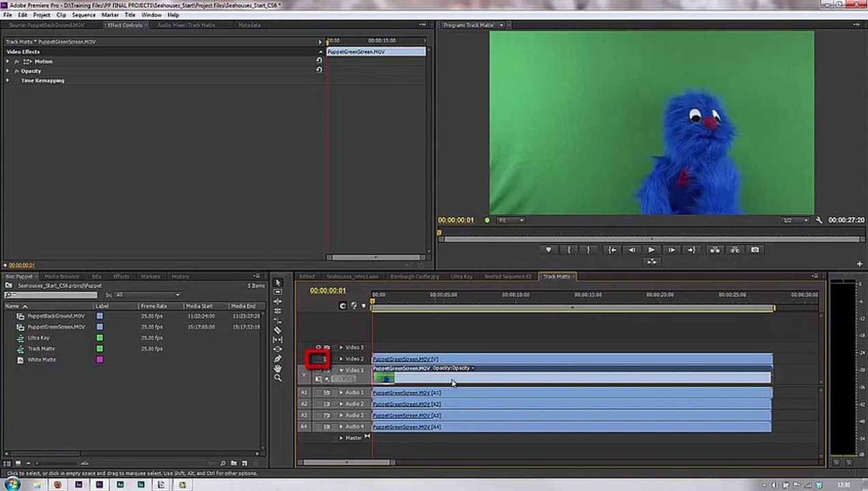Image resolution: width=868 pixels, height=491 pixels.
Task: Toggle the V source patch on Video 1
Action: point(304,374)
